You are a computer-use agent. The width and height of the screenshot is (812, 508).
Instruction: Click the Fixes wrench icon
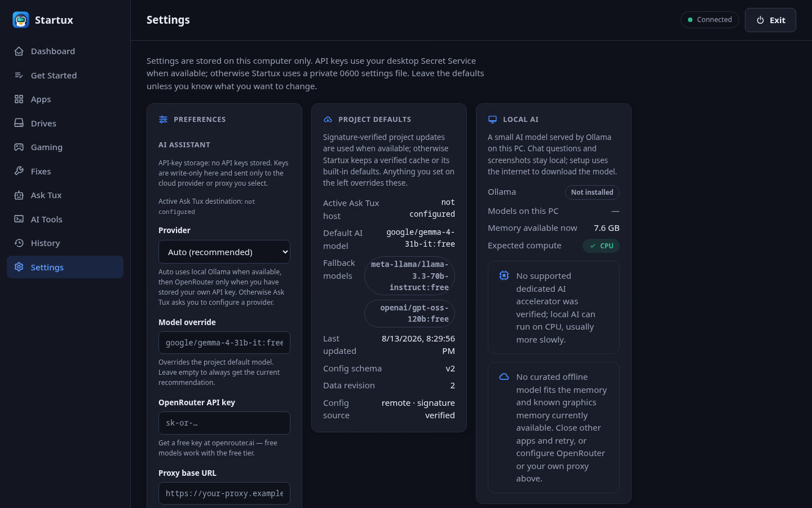tap(19, 171)
